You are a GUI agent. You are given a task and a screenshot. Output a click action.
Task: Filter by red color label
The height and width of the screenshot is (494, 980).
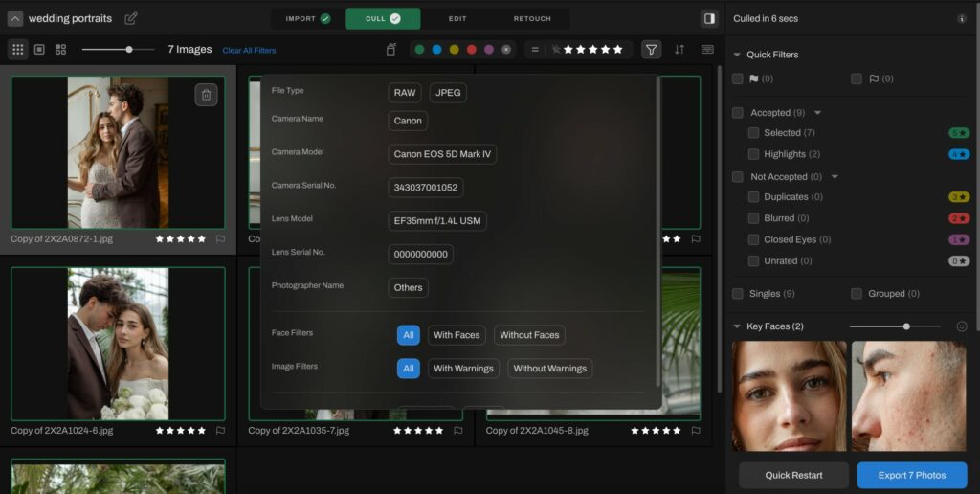[x=472, y=50]
